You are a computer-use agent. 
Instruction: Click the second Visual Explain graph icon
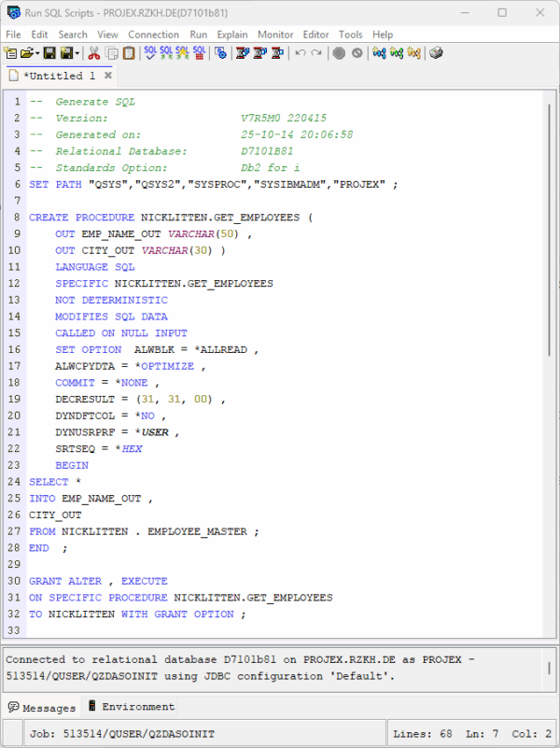tap(397, 53)
